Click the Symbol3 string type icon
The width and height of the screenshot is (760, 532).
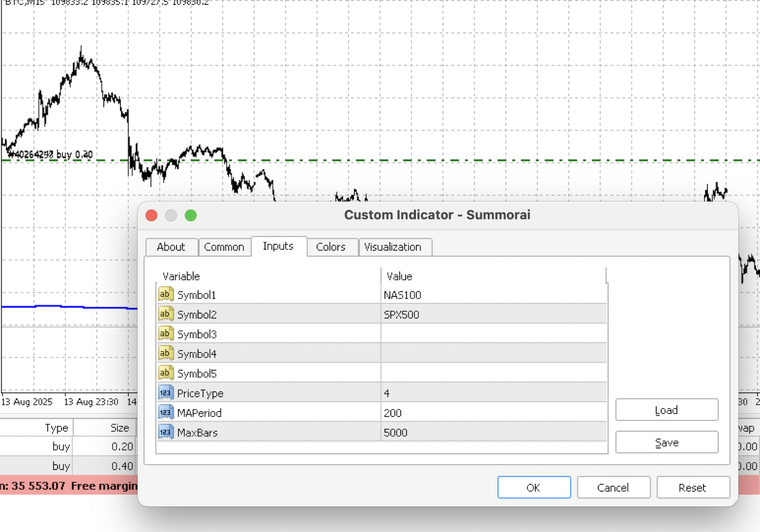[166, 334]
